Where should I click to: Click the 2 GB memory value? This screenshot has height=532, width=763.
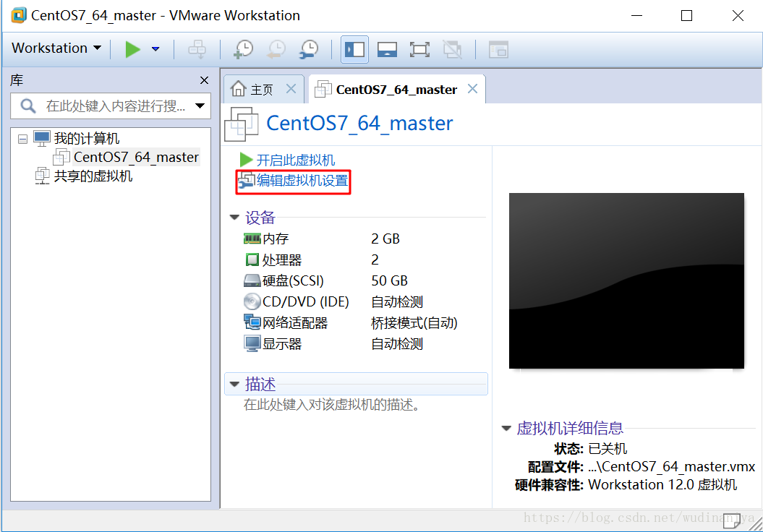pos(385,239)
